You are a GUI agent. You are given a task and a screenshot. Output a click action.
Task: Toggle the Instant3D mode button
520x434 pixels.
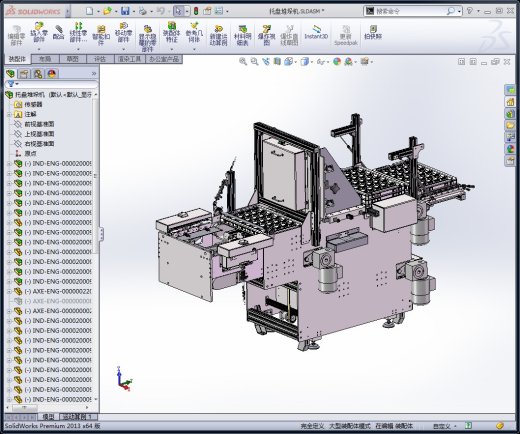point(316,32)
